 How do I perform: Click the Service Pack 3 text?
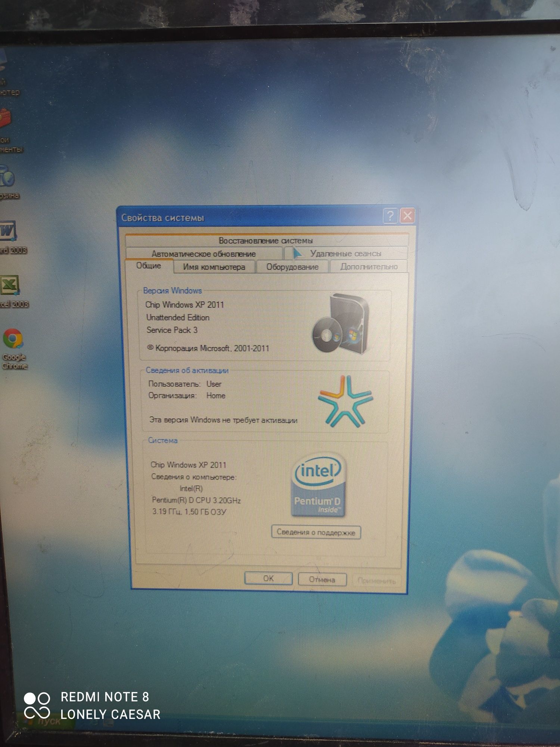pyautogui.click(x=172, y=330)
